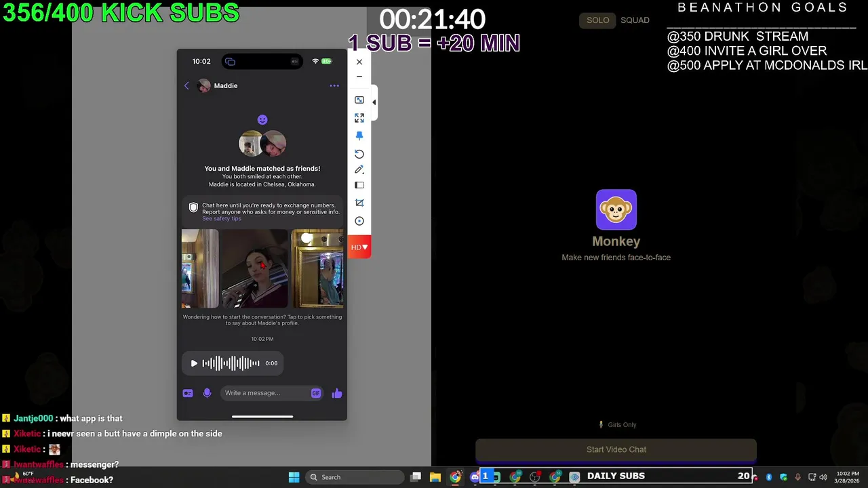Go back using the chat's back arrow

(x=186, y=86)
